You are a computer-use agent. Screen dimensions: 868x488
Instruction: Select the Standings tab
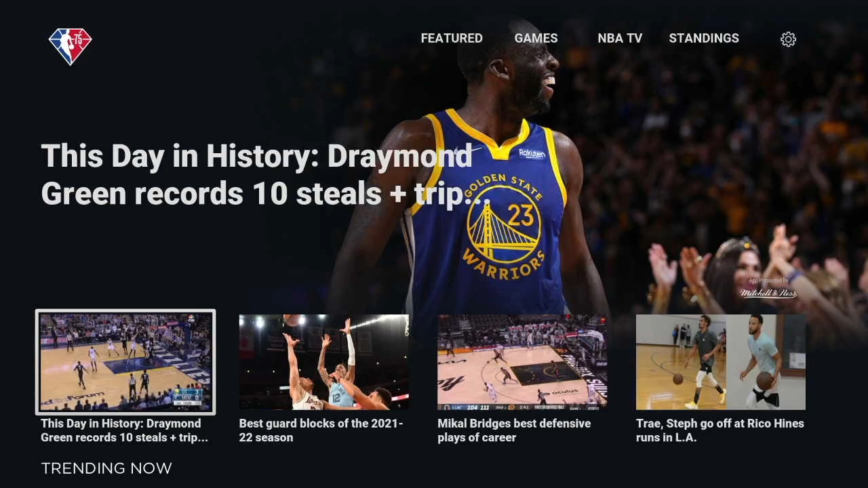click(x=704, y=39)
